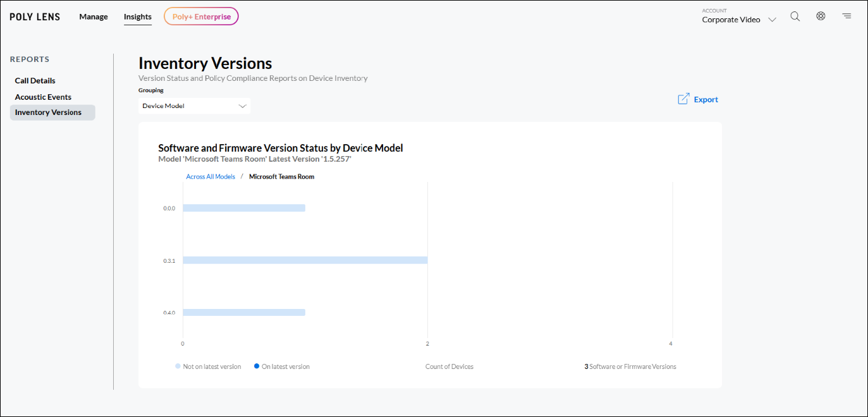The width and height of the screenshot is (868, 417).
Task: Click the Export external-link icon
Action: coord(683,99)
